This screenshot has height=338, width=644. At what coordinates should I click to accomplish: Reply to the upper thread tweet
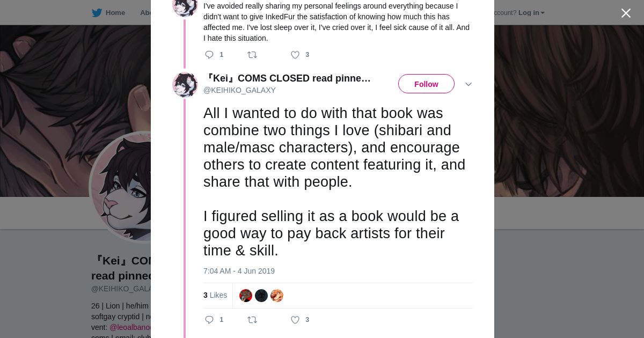point(209,55)
